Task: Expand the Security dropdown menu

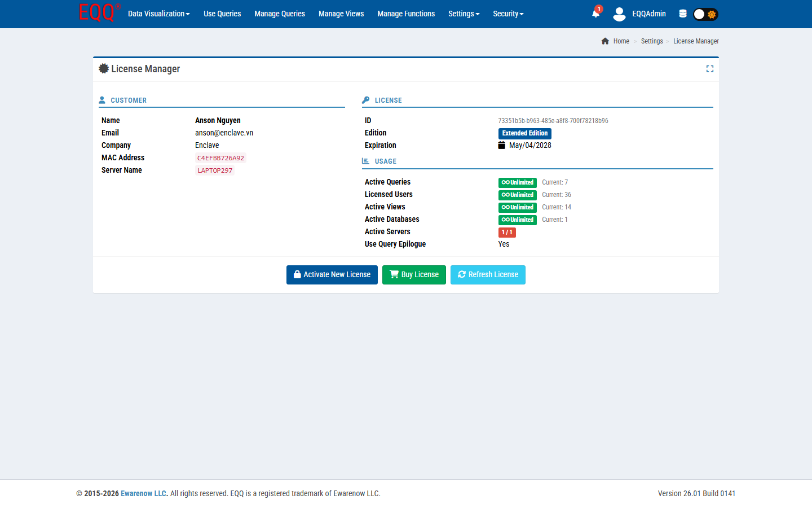Action: 508,14
